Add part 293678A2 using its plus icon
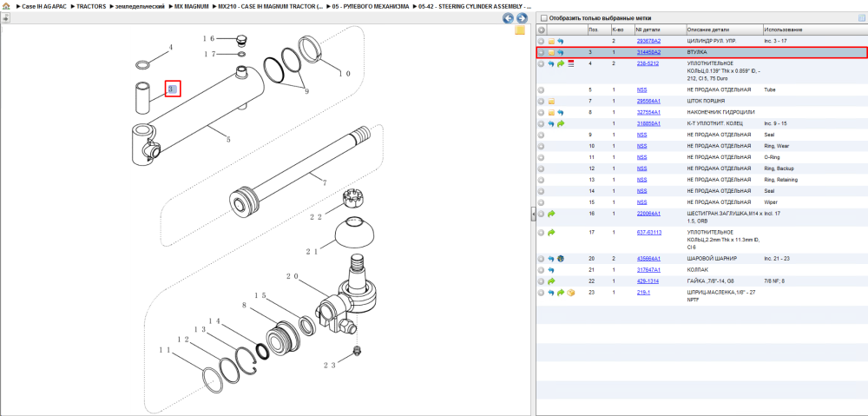 coord(542,41)
